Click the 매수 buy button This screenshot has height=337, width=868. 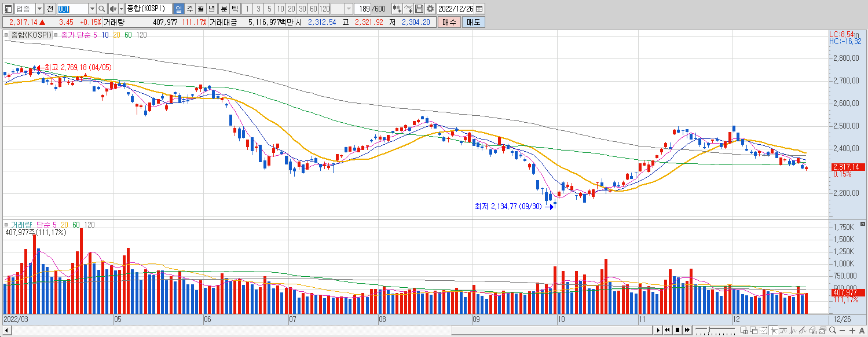tap(449, 22)
